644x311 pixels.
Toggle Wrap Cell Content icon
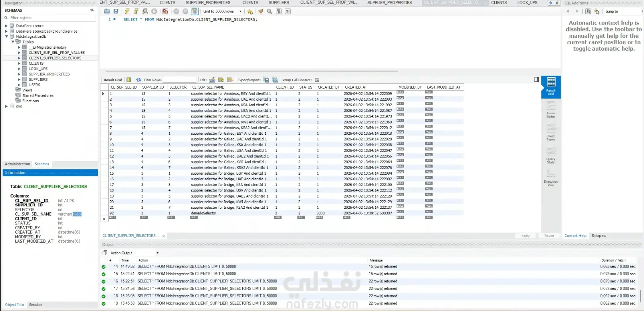[317, 80]
